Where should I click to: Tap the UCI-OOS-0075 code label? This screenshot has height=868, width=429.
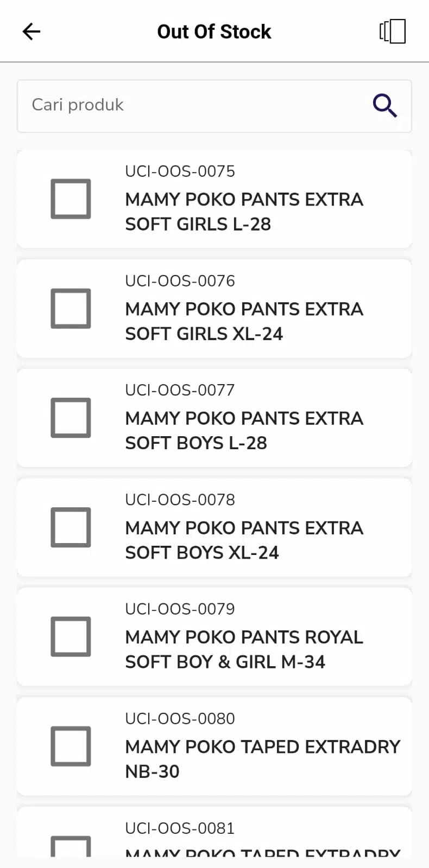(x=180, y=171)
